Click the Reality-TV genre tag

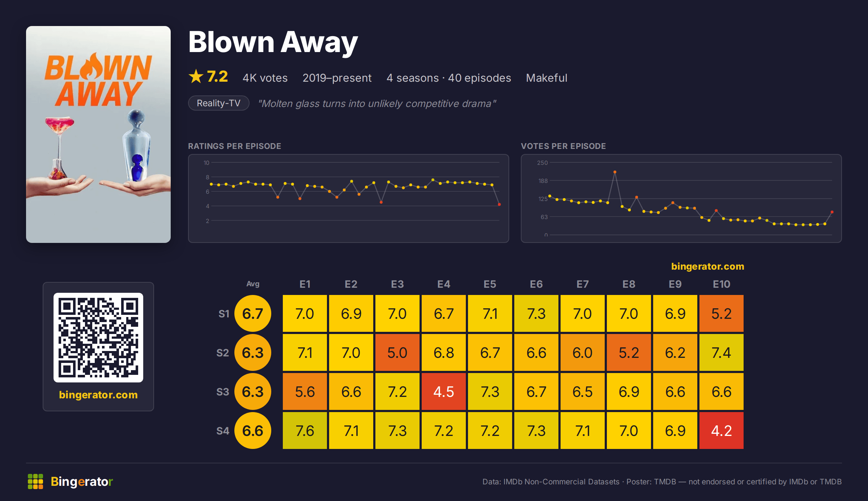pyautogui.click(x=218, y=103)
